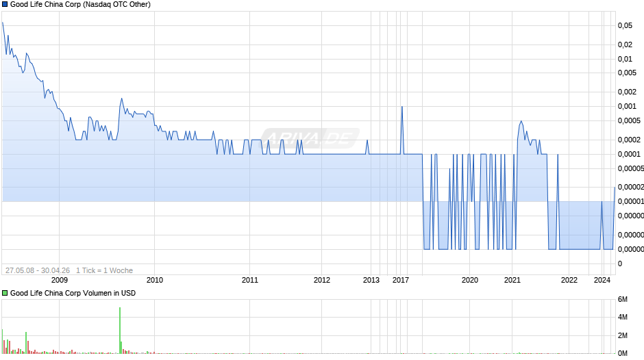Click the 0,05 price axis label
This screenshot has width=644, height=360.
(x=625, y=25)
